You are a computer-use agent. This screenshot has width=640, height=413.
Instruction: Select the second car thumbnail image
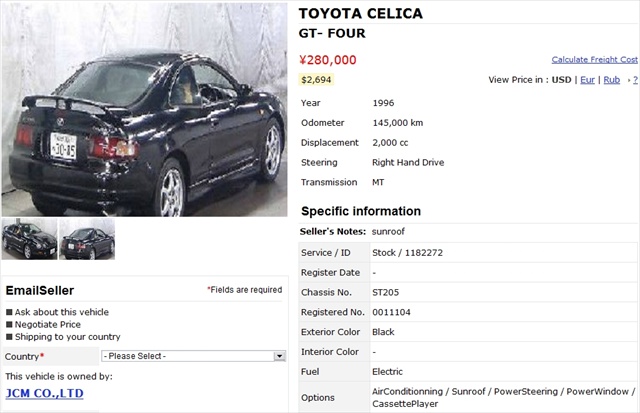[x=87, y=240]
